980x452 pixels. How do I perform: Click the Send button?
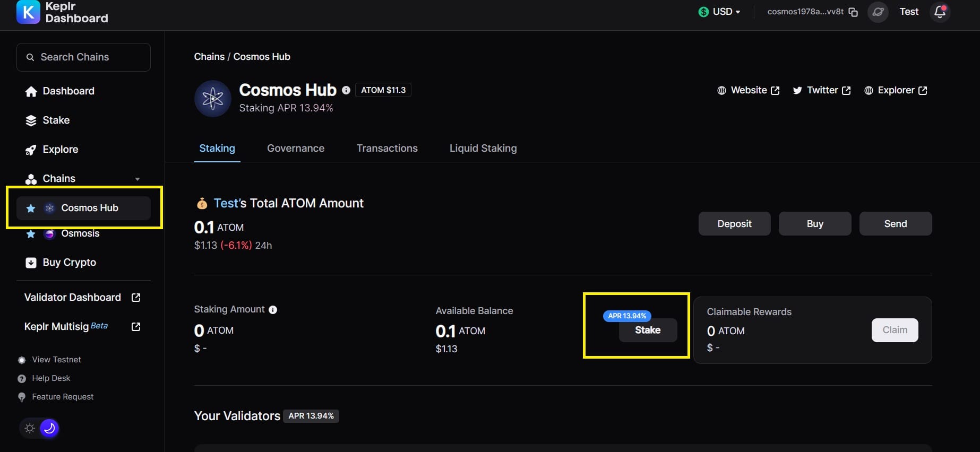click(x=896, y=224)
